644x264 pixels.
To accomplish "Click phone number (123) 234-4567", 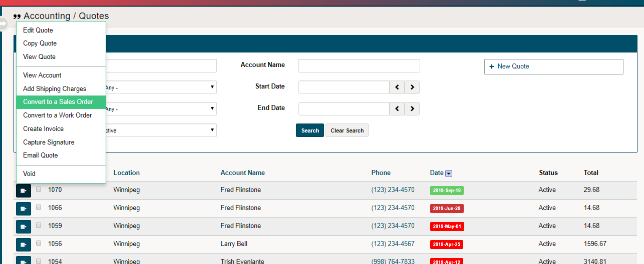I will pos(393,244).
